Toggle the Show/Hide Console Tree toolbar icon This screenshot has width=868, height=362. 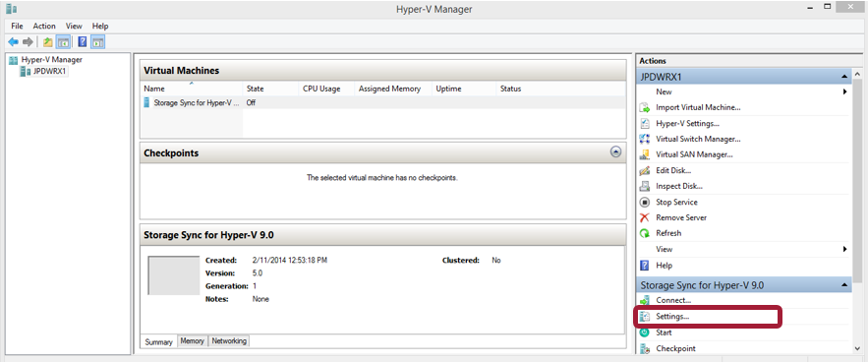click(x=63, y=42)
